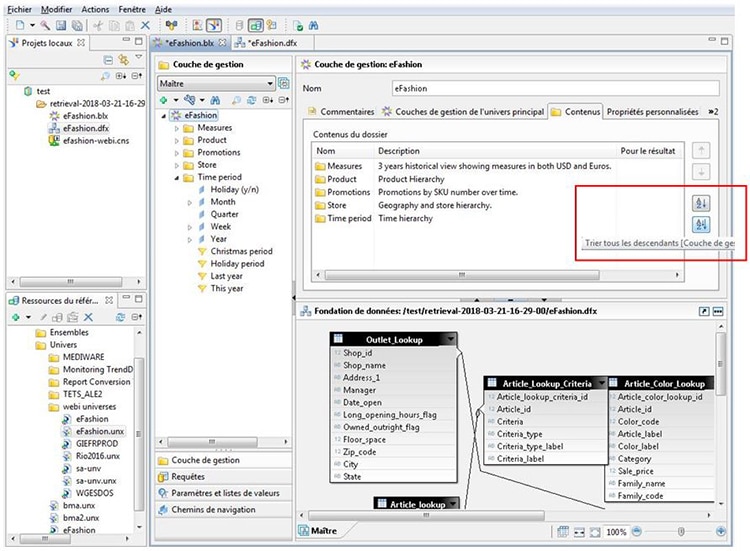Open the Actions menu
The image size is (750, 551).
[x=95, y=9]
